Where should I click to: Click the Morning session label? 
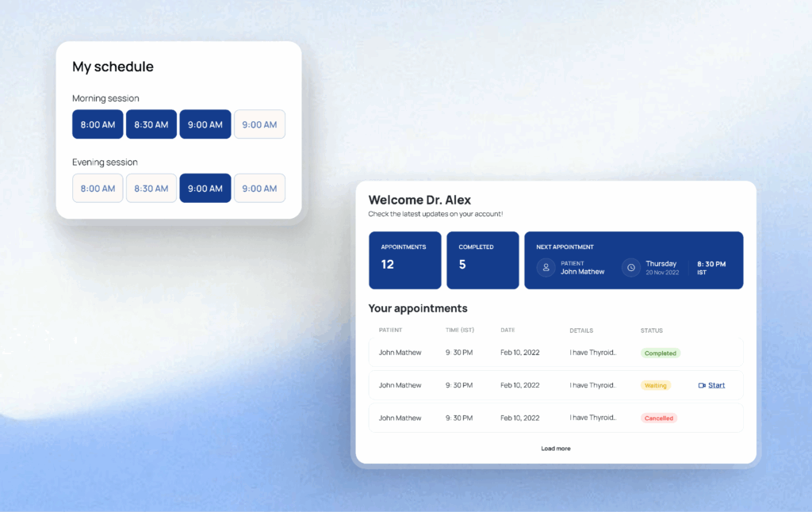coord(105,98)
